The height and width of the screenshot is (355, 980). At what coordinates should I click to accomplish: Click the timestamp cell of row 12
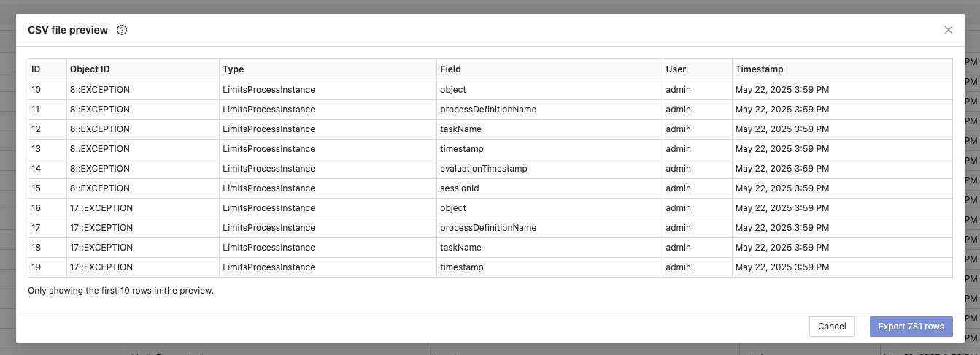(x=782, y=129)
